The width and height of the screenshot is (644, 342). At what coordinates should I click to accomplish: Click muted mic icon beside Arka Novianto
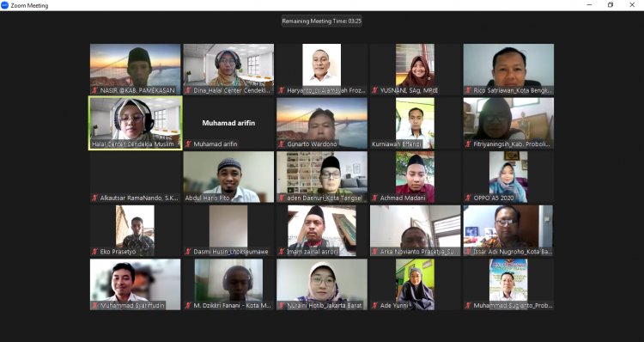point(375,252)
